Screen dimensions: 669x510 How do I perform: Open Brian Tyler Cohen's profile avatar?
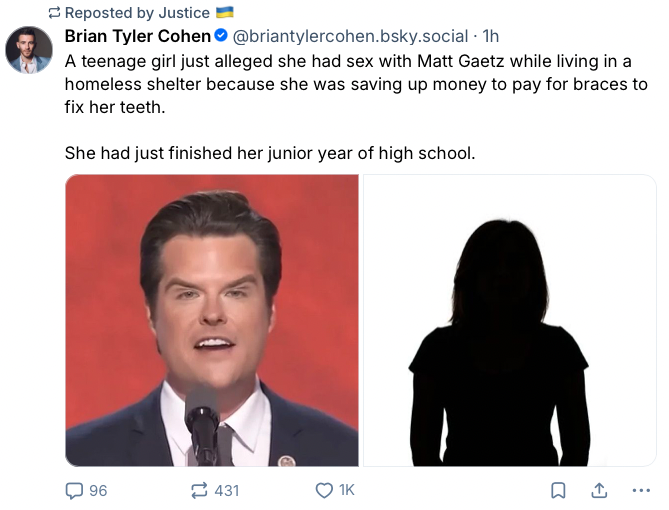click(29, 50)
